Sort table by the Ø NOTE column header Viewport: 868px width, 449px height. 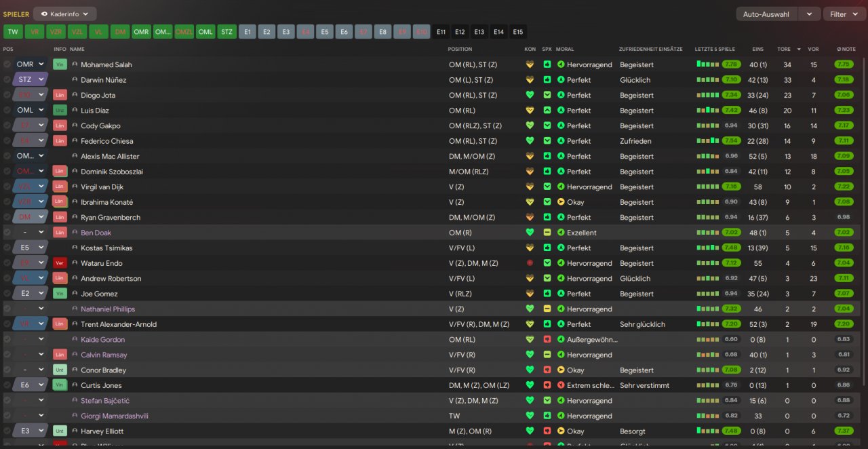tap(846, 49)
